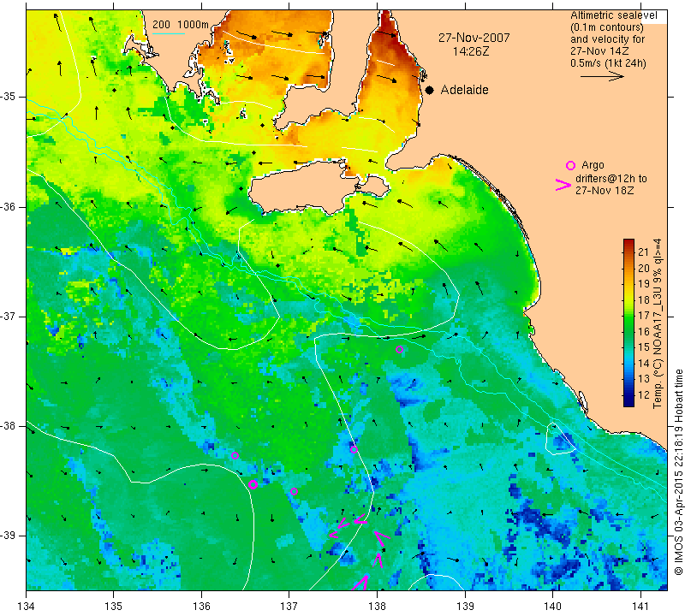
Task: Click the 15 label on the color bar
Action: (644, 347)
